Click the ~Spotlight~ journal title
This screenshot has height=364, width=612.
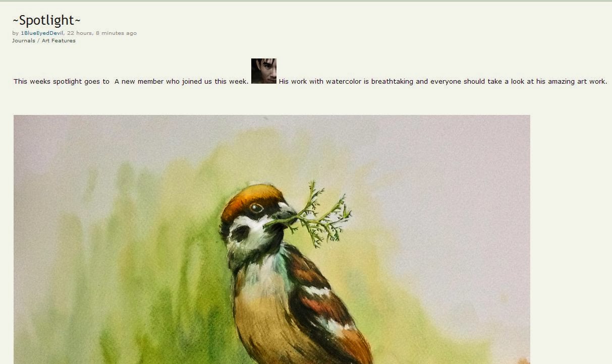coord(46,20)
